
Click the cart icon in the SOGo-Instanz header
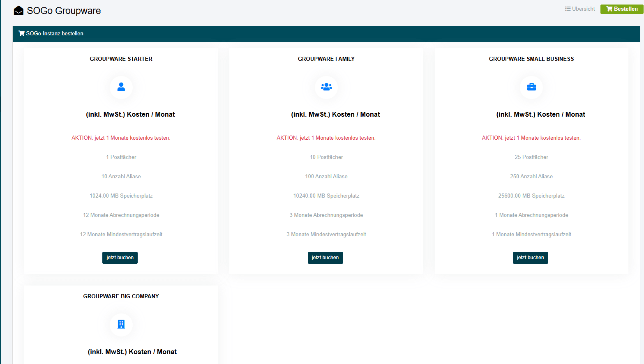tap(21, 34)
